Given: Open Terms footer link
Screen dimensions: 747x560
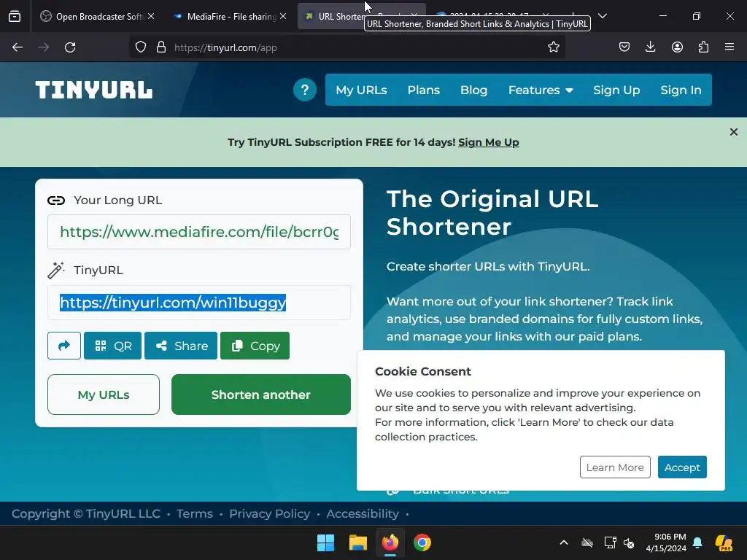Looking at the screenshot, I should (194, 514).
